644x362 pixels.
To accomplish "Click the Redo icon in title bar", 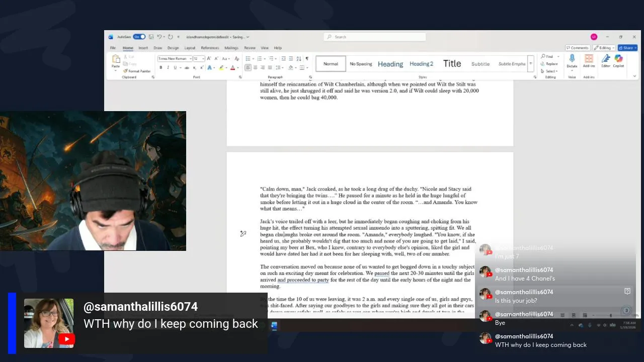I will 170,37.
